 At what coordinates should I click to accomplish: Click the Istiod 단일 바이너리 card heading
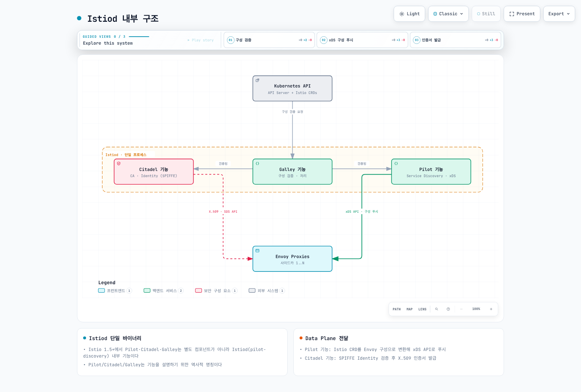[x=115, y=338]
